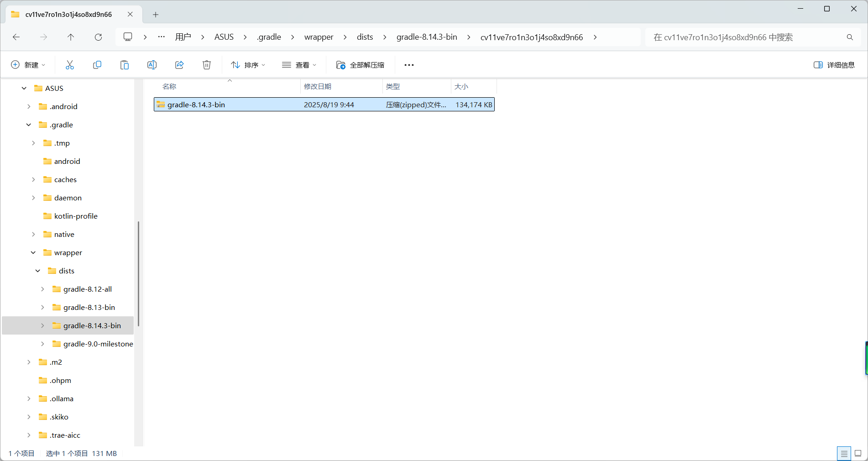Expand the .android folder node
Screen dimensions: 868x461
(29, 106)
